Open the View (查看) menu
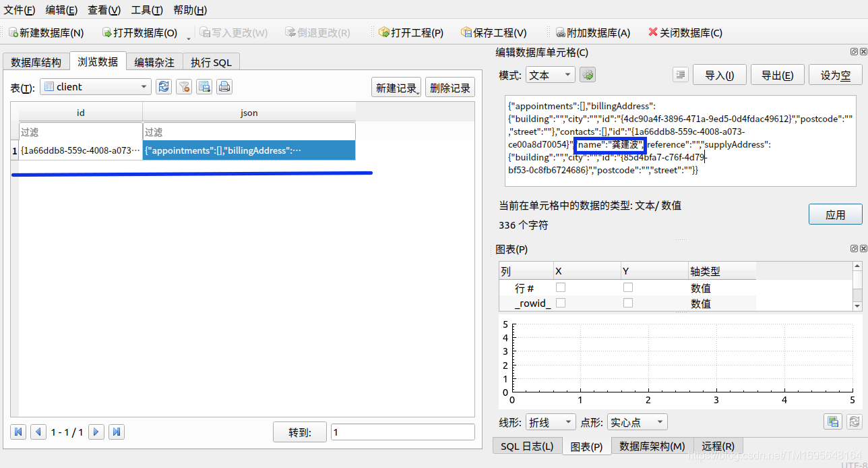 coord(104,10)
